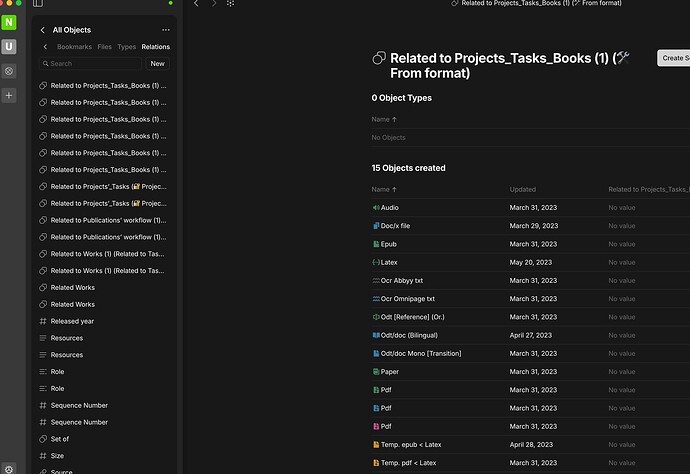The width and height of the screenshot is (690, 474).
Task: Select first Role relation
Action: (104, 371)
